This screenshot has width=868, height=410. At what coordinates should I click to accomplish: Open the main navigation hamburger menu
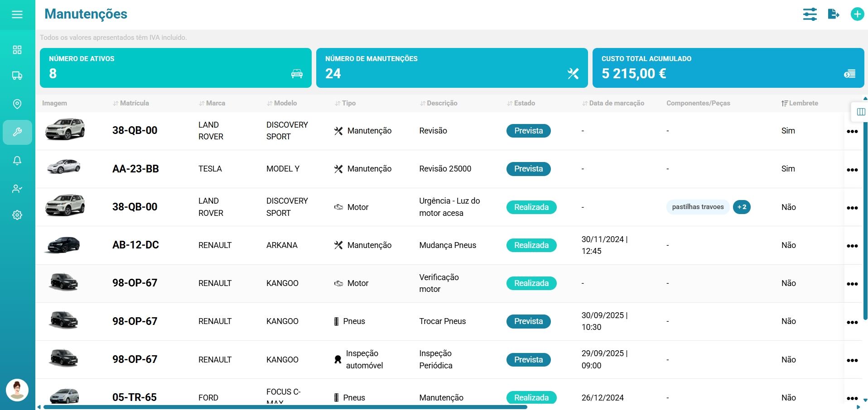pos(17,14)
